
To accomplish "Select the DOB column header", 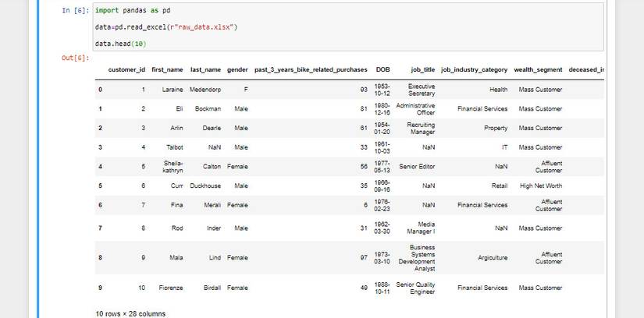I will [x=382, y=69].
